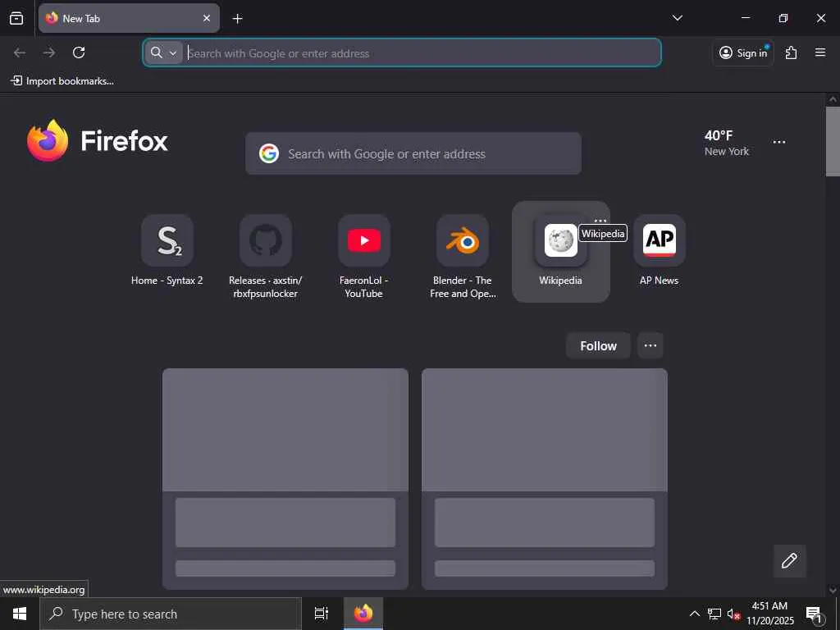Image resolution: width=840 pixels, height=630 pixels.
Task: Click Import bookmarks... in bookmarks bar
Action: 62,81
